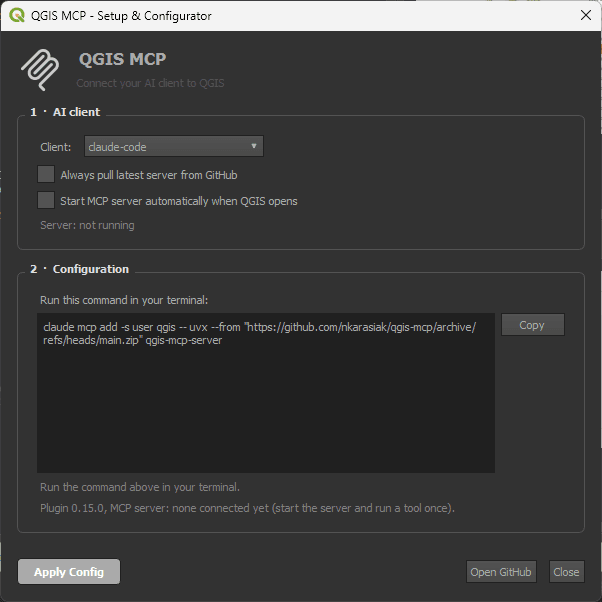Click the '1 · AI client' section title
The height and width of the screenshot is (602, 602).
click(x=65, y=112)
